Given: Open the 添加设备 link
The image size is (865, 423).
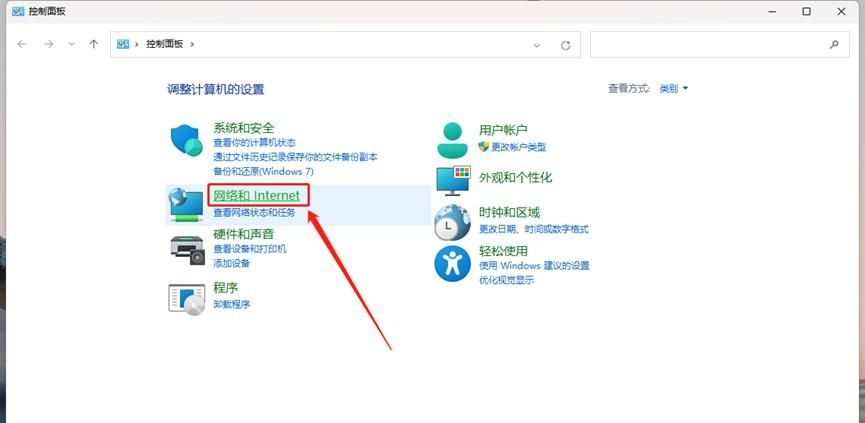Looking at the screenshot, I should point(232,263).
